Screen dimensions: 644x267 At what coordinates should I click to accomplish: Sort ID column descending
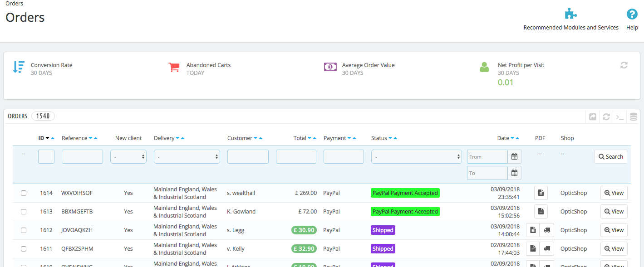point(47,138)
